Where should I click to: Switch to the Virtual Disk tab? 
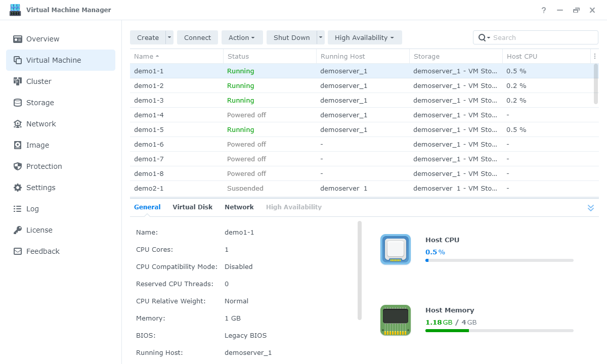[192, 207]
